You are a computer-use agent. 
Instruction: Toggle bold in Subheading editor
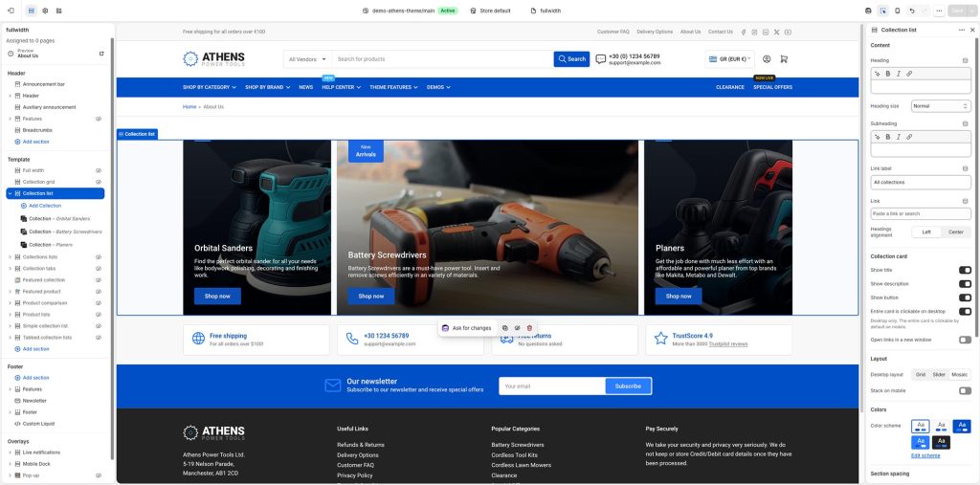pyautogui.click(x=887, y=137)
